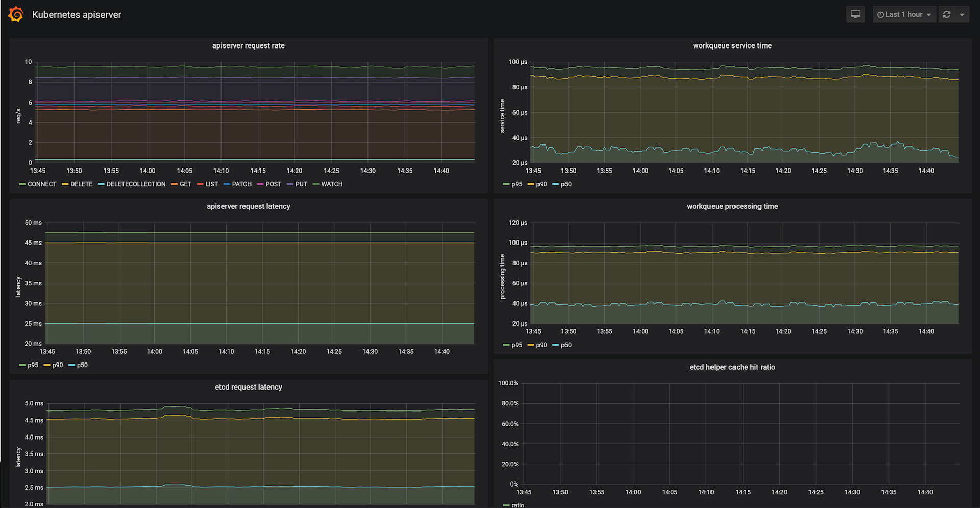
Task: Click the POST legend color swatch
Action: 260,184
